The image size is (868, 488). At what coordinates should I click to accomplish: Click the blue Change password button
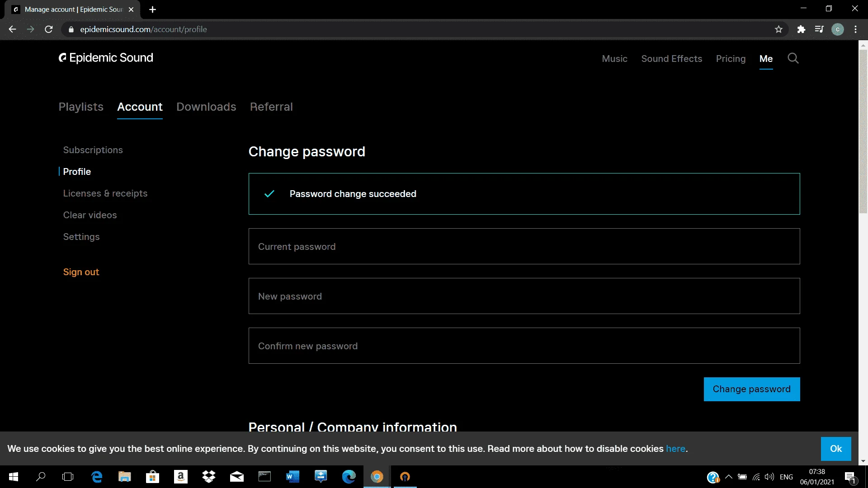(x=752, y=389)
